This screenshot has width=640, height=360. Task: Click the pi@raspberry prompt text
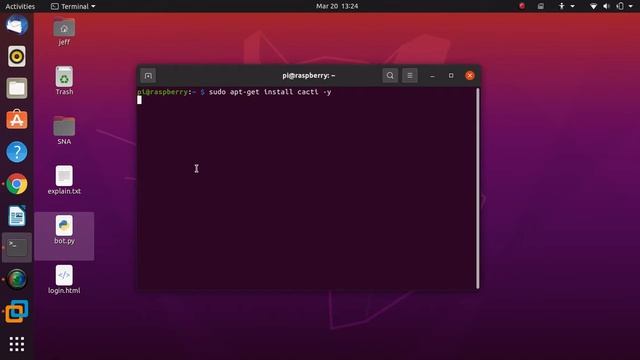(x=162, y=92)
